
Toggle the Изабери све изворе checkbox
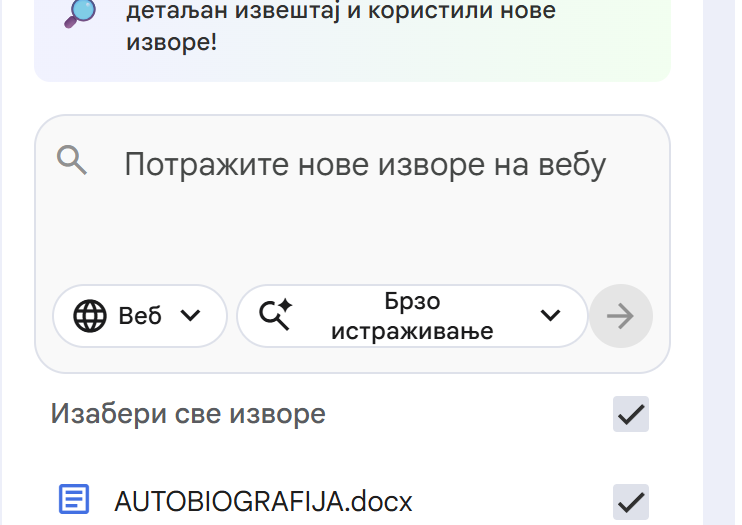pyautogui.click(x=631, y=414)
